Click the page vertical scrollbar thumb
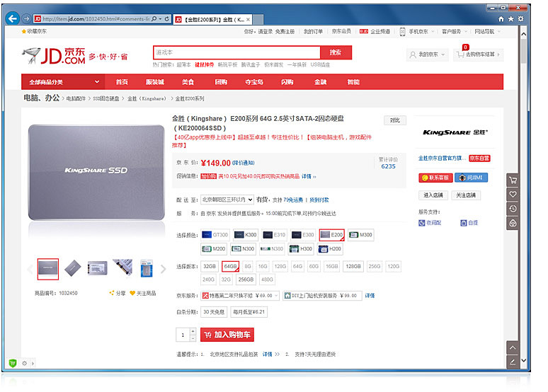548x392 pixels. coord(523,51)
